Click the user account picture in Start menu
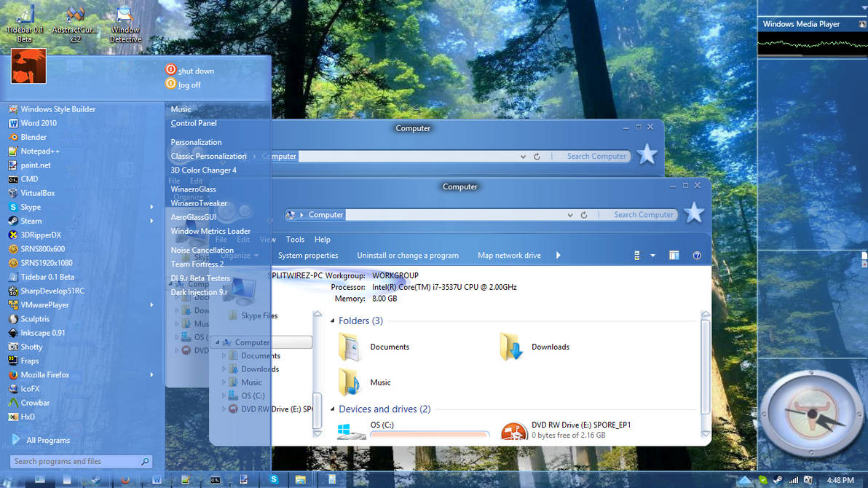This screenshot has width=868, height=488. (x=28, y=66)
